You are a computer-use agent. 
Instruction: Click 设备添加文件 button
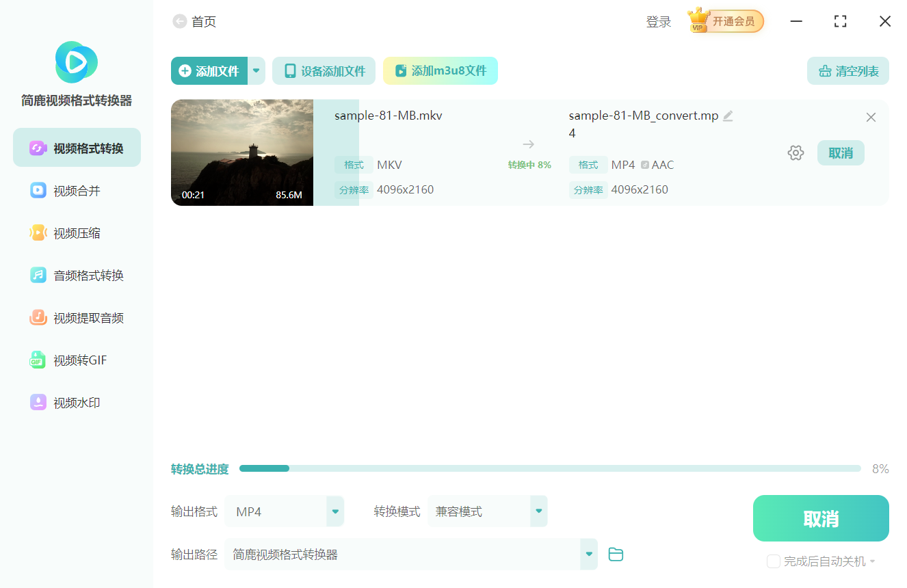[x=324, y=70]
